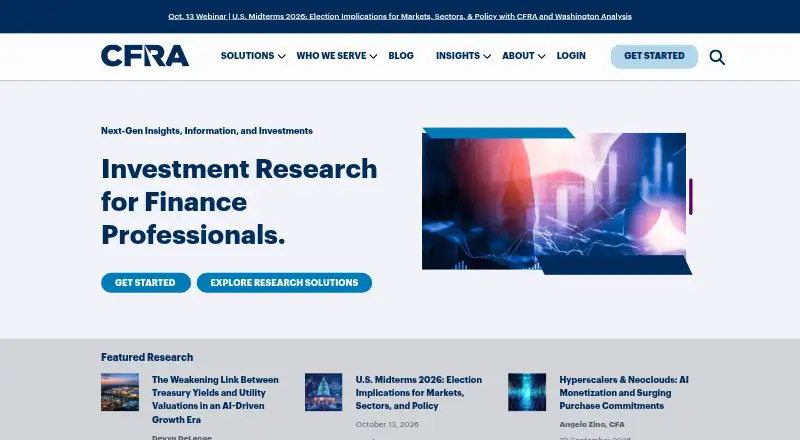This screenshot has height=440, width=800.
Task: Go to the Login page
Action: click(x=571, y=56)
